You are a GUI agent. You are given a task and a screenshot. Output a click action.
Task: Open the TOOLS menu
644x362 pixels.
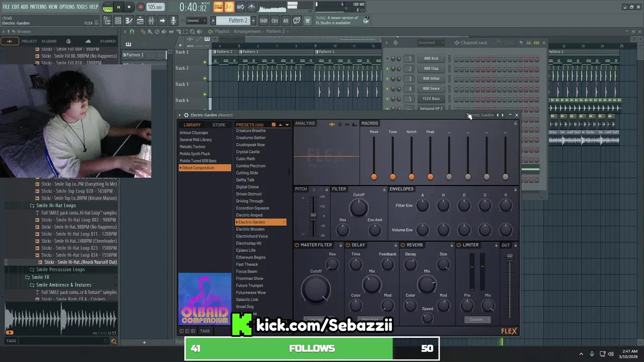(82, 7)
